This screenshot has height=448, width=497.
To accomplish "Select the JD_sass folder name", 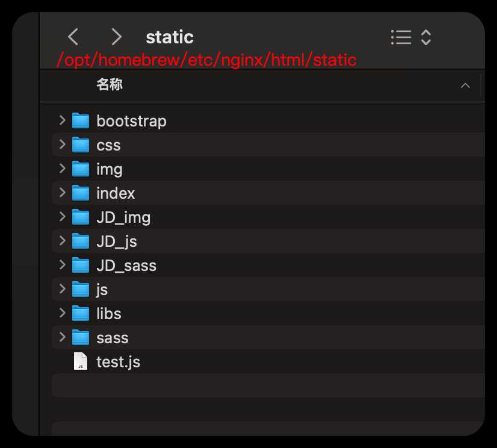I will click(x=126, y=266).
